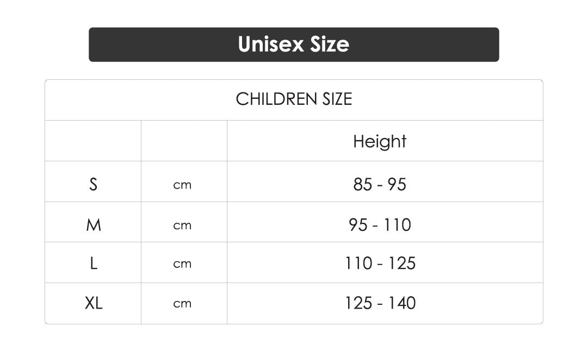Click the 125 - 140 height range
Viewport: 588px width, 364px height.
(380, 303)
